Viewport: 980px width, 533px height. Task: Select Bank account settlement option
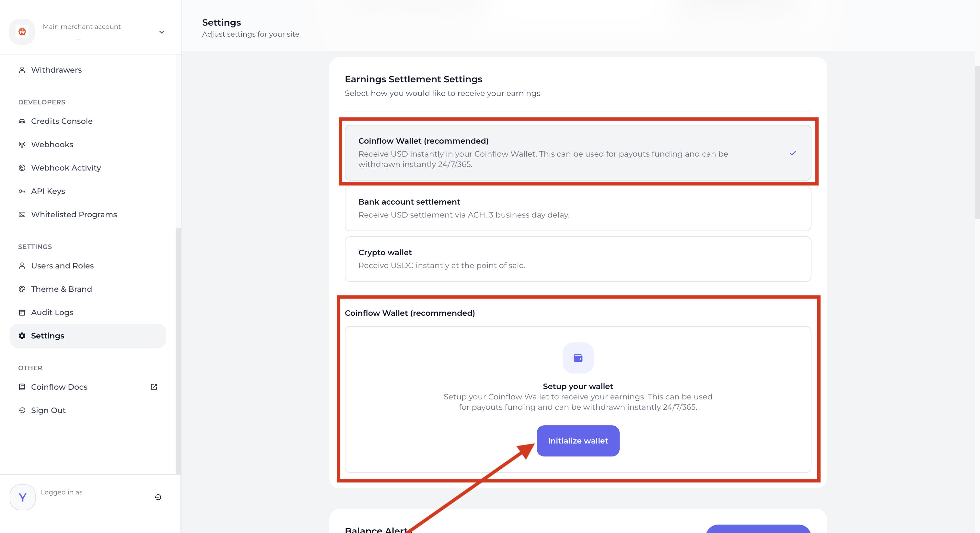click(x=577, y=208)
